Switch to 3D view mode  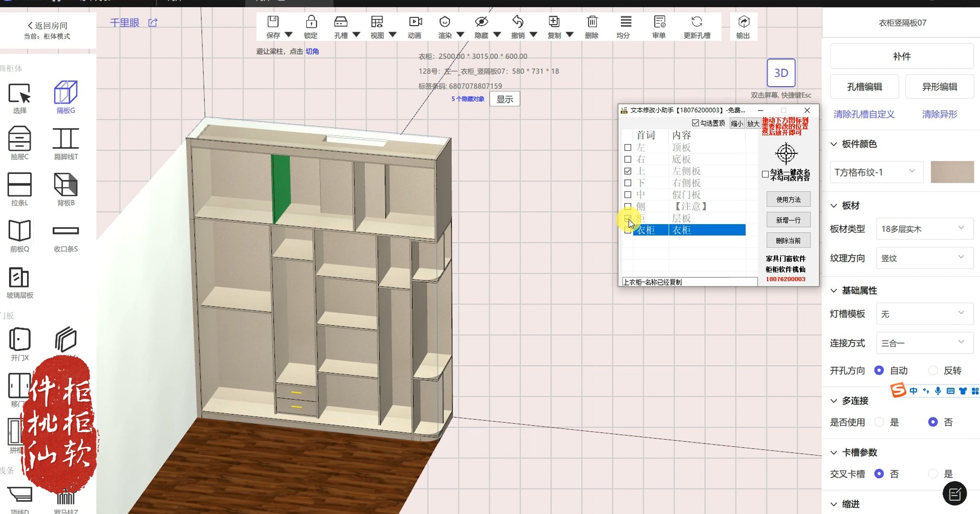pos(781,73)
